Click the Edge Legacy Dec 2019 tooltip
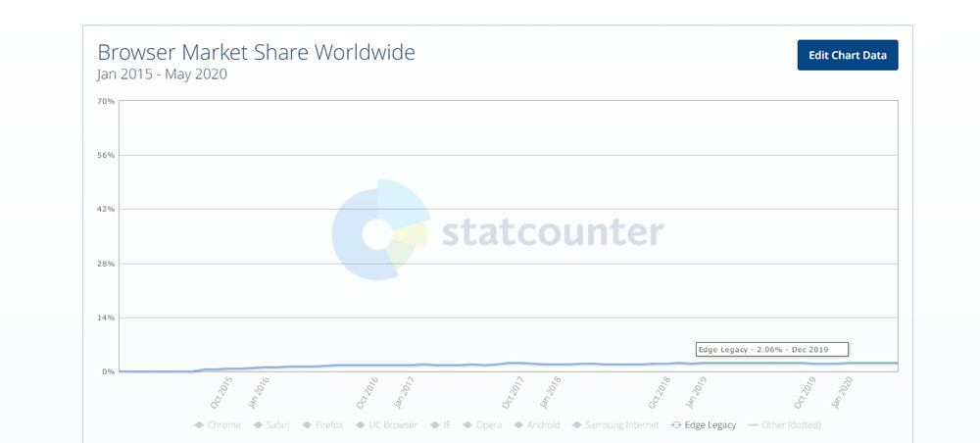Screen dimensions: 980x443 (772, 350)
